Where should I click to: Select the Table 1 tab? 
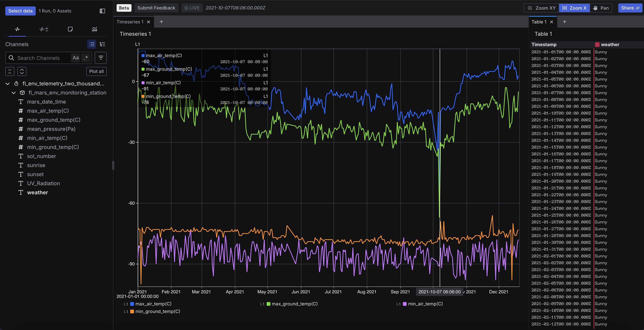pyautogui.click(x=539, y=22)
